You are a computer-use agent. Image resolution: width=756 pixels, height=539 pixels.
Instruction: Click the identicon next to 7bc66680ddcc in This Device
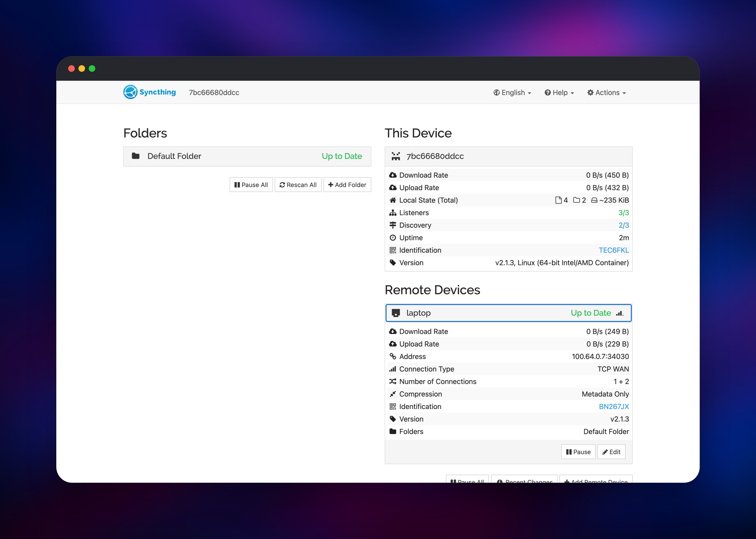click(x=396, y=156)
